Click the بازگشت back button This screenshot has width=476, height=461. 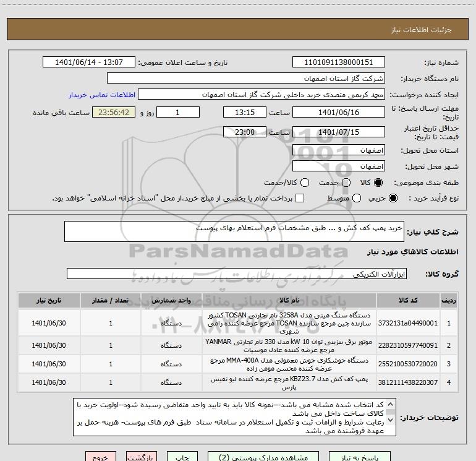[142, 457]
